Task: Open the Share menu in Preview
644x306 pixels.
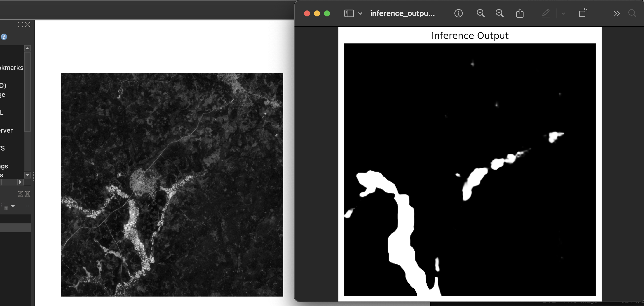Action: [520, 13]
